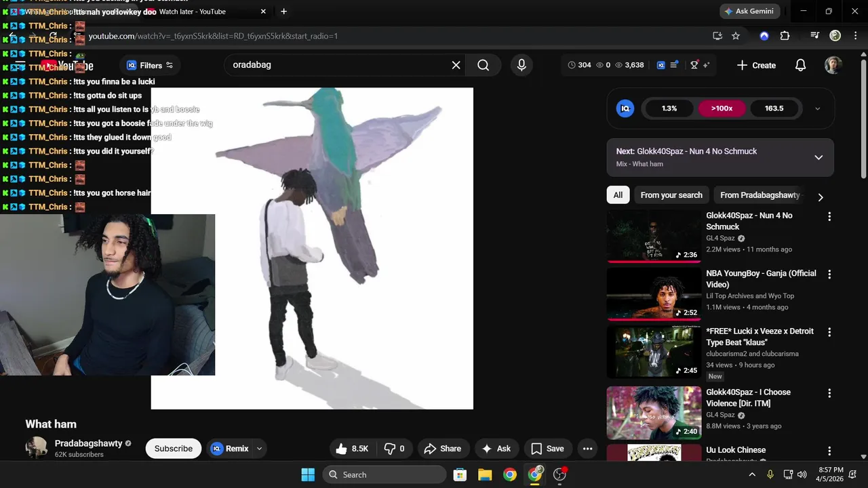Expand the 'Next: Glokk40Spaz' mix playlist panel
Viewport: 868px width, 488px height.
tap(818, 157)
